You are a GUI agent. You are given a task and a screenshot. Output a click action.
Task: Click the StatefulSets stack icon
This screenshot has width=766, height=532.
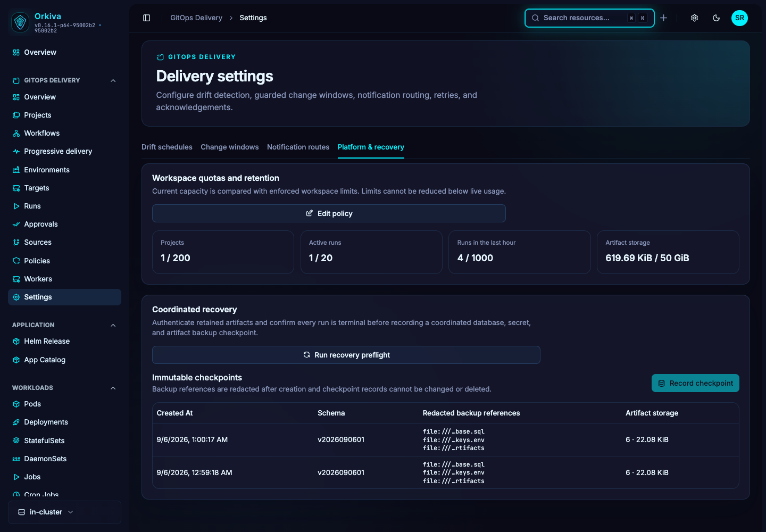pos(16,440)
